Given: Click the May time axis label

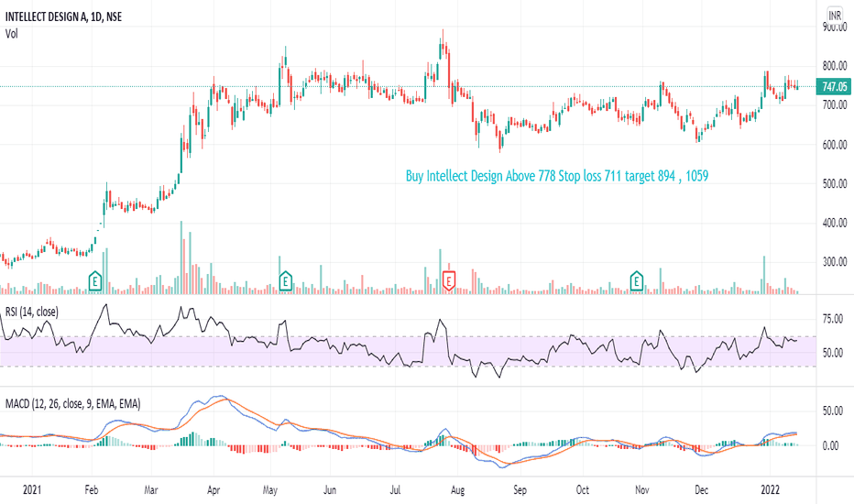Looking at the screenshot, I should point(270,490).
